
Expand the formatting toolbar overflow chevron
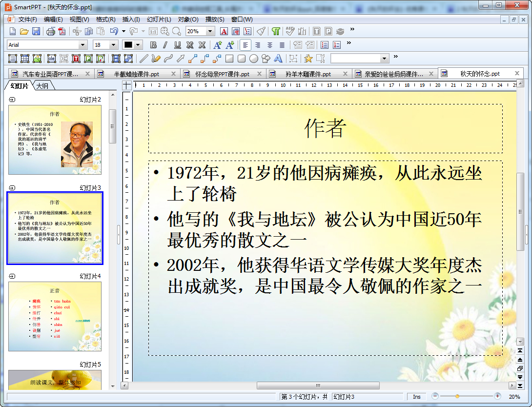tap(349, 43)
